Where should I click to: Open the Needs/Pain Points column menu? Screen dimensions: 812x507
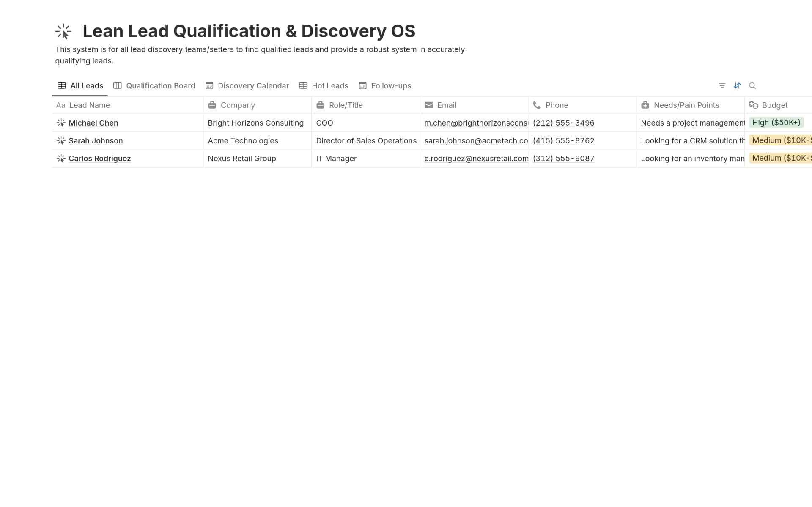pyautogui.click(x=686, y=105)
